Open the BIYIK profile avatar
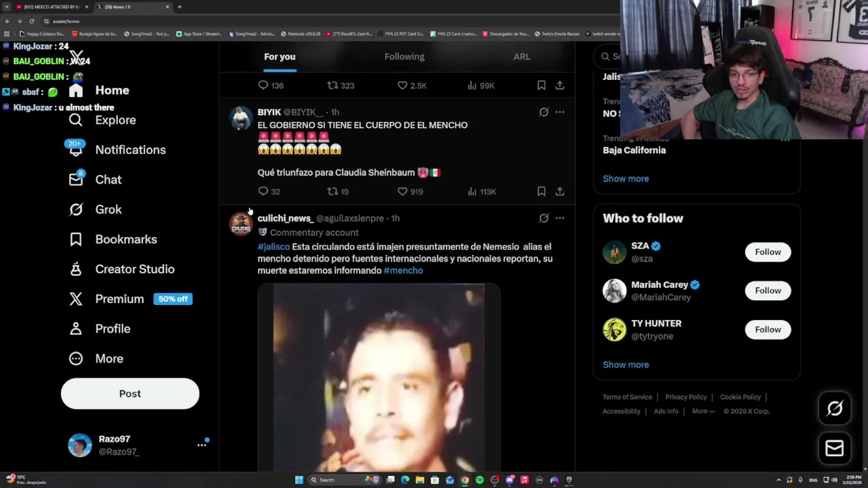 [241, 119]
